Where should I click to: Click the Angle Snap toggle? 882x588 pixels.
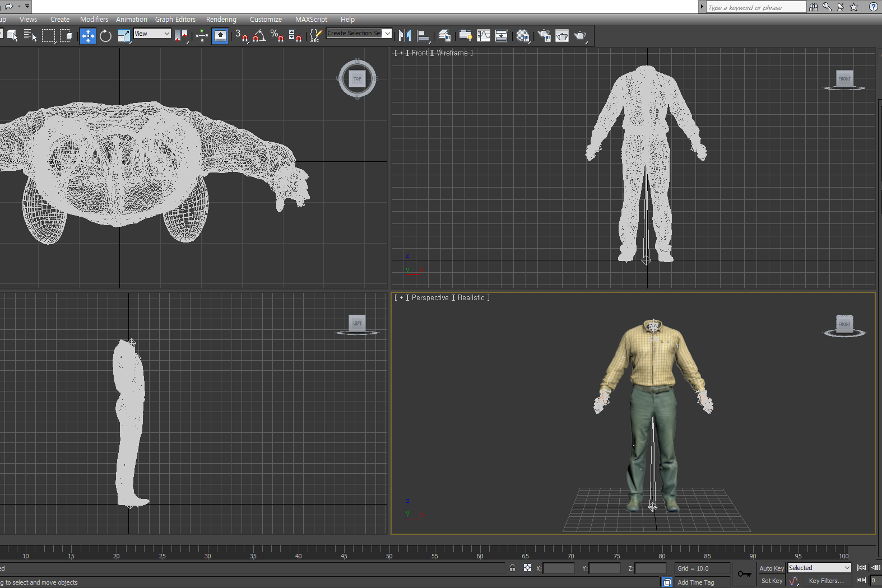[x=259, y=36]
